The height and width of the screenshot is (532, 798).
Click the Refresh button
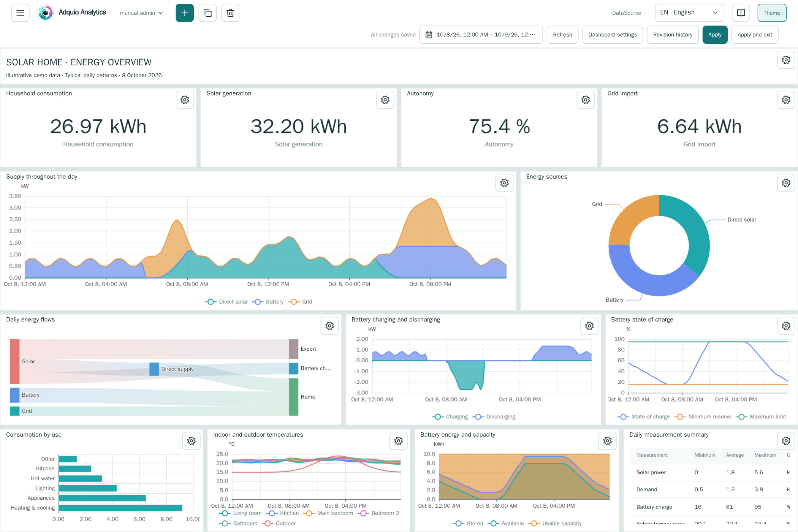click(562, 35)
